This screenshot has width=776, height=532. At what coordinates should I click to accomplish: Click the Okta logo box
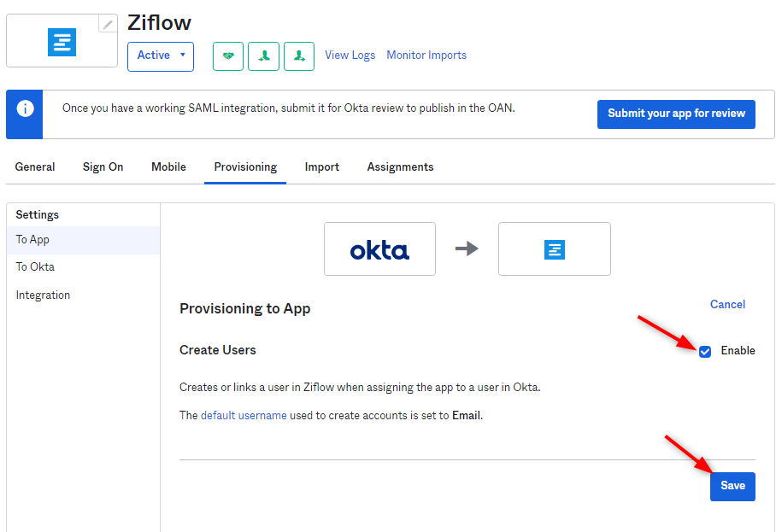click(379, 249)
